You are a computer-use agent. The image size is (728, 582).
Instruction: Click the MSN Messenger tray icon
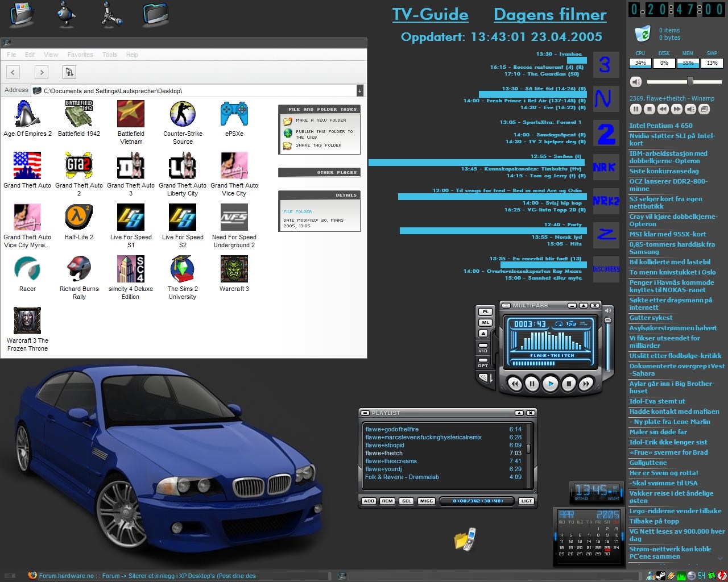point(651,575)
